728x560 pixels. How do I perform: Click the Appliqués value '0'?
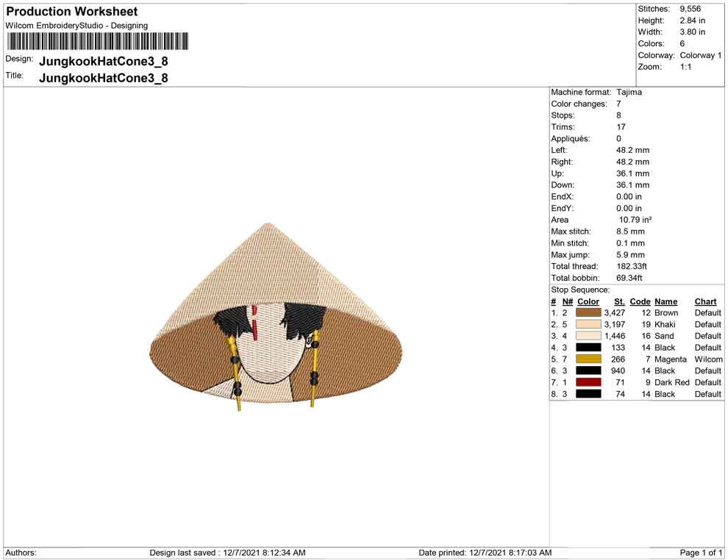pyautogui.click(x=618, y=138)
